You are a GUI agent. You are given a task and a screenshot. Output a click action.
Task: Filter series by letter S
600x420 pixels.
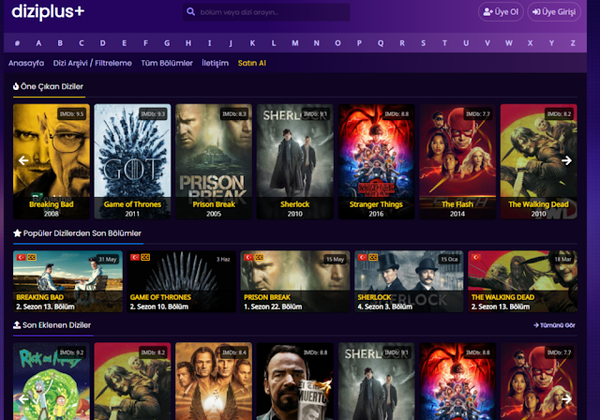coord(423,43)
